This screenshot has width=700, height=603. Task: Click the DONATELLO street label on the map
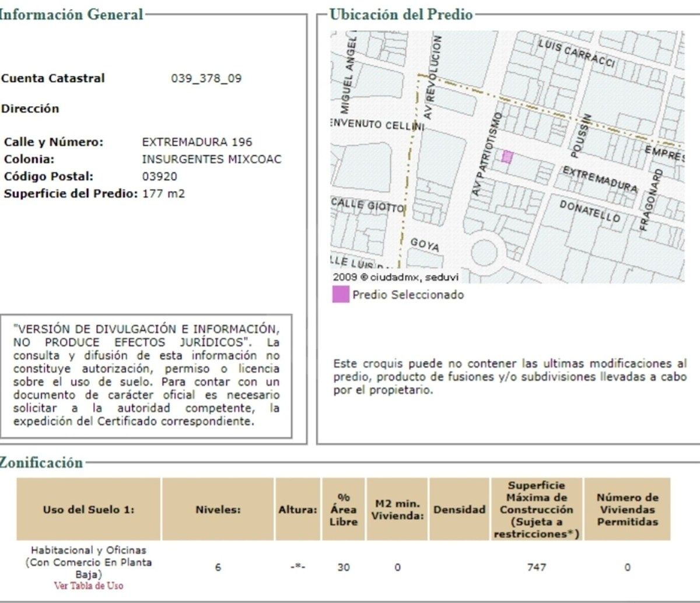coord(590,211)
